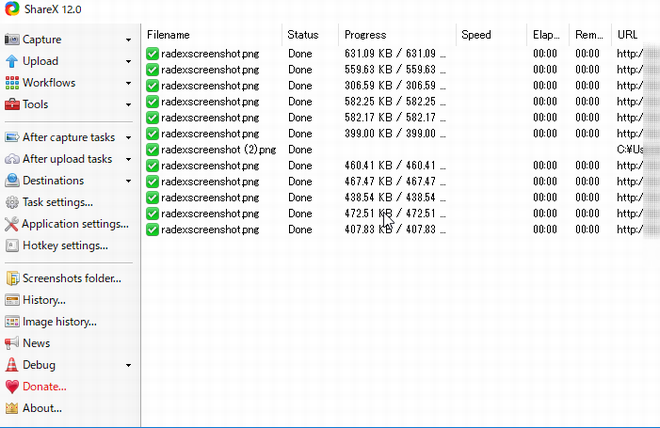
Task: Click the Workflows grid icon
Action: [x=12, y=83]
